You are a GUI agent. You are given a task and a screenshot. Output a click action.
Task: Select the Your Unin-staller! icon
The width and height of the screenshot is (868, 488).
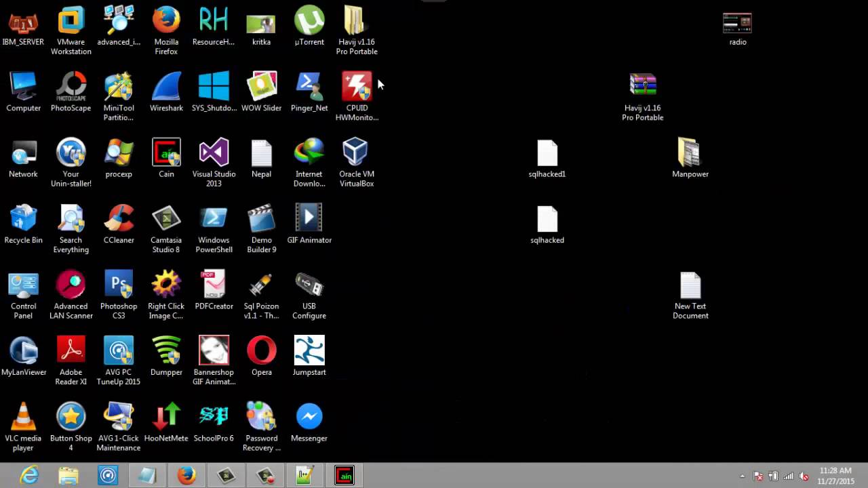click(71, 163)
